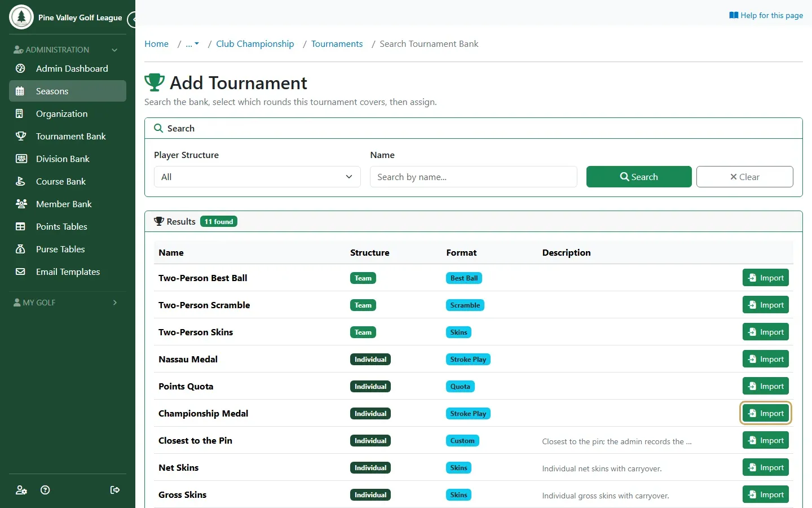Image resolution: width=812 pixels, height=508 pixels.
Task: Click the Results trophy icon
Action: [x=159, y=221]
